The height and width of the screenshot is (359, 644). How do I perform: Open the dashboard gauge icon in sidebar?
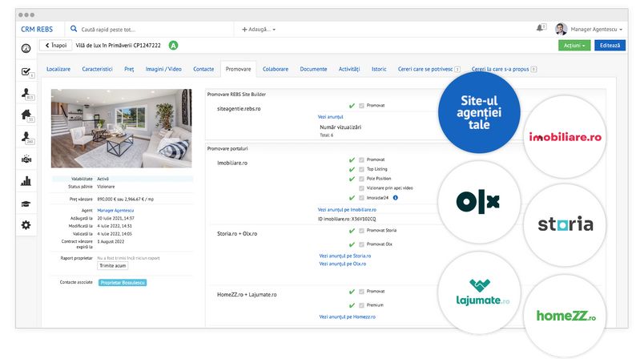coord(26,48)
